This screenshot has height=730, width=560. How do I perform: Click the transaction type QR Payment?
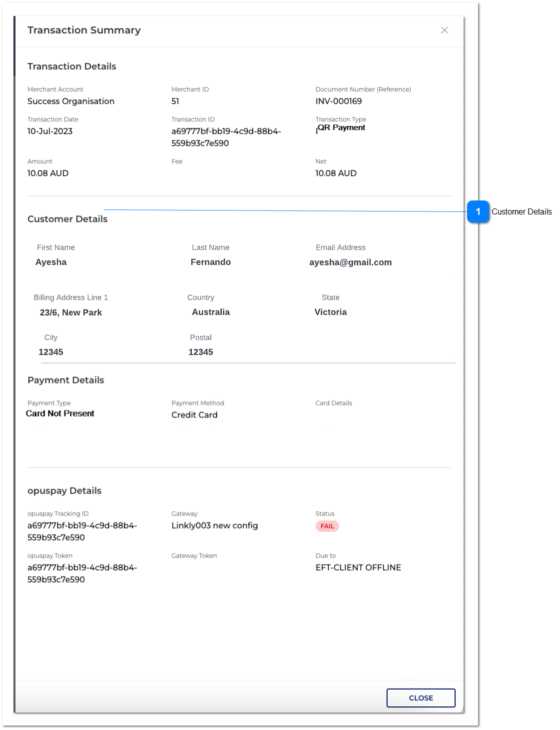click(x=341, y=127)
